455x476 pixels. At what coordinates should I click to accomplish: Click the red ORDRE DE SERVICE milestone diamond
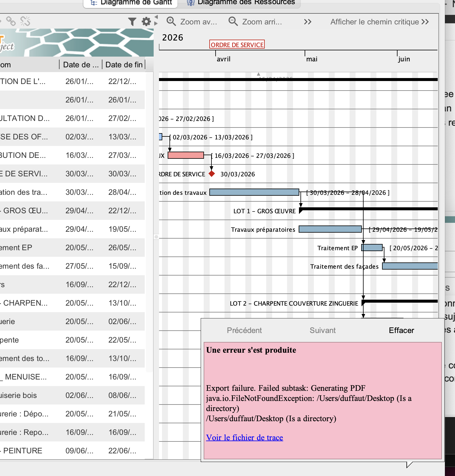212,174
